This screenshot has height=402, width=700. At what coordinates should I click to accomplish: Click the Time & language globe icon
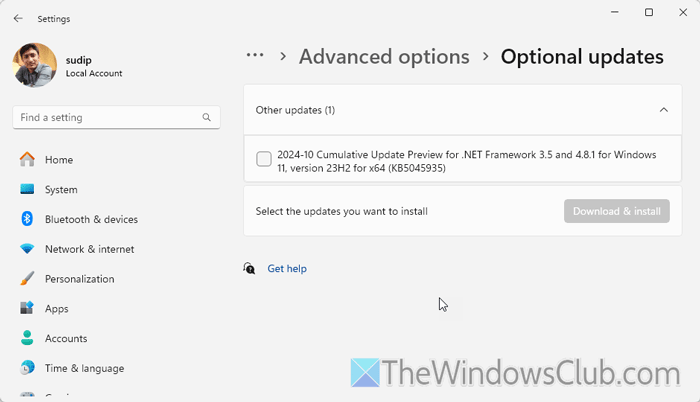coord(27,368)
